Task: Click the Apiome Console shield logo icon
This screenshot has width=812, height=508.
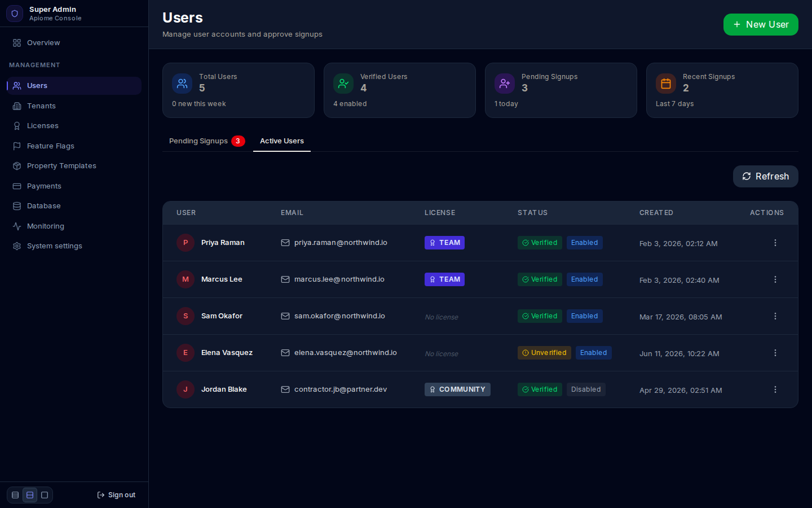Action: pyautogui.click(x=15, y=14)
